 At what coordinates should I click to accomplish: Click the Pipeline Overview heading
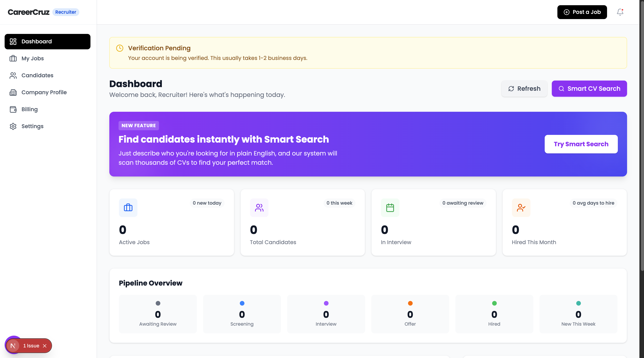pyautogui.click(x=151, y=283)
